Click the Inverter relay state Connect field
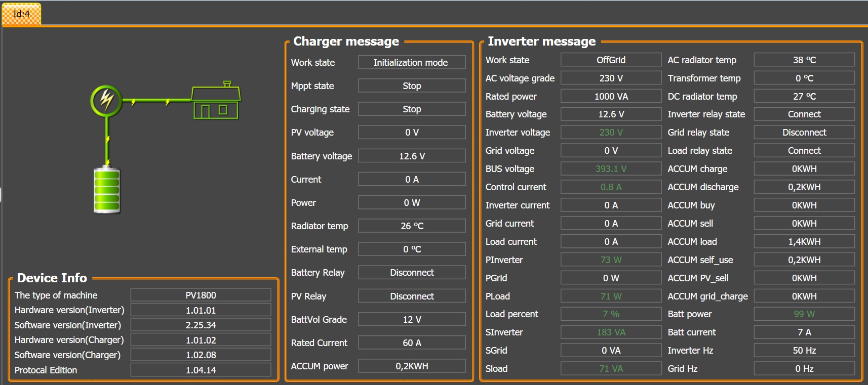The height and width of the screenshot is (385, 868). [804, 114]
